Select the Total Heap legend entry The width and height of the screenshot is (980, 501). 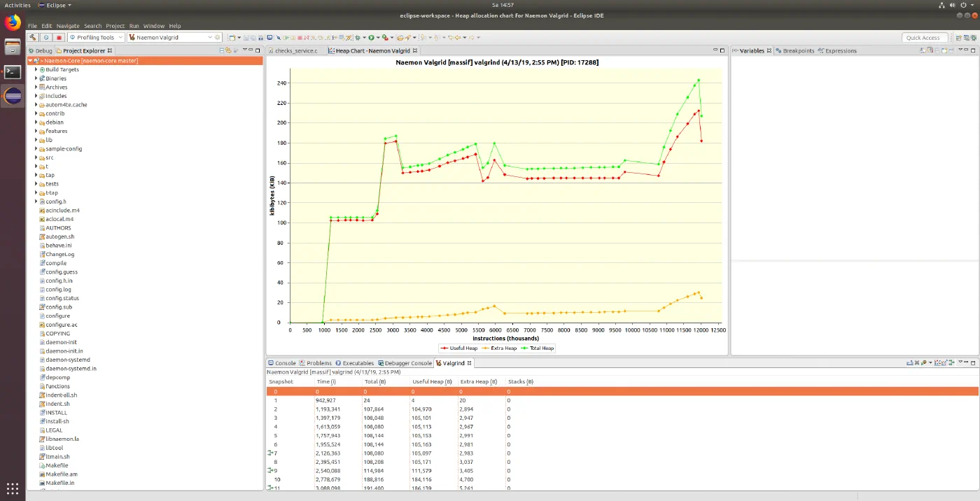coord(539,348)
